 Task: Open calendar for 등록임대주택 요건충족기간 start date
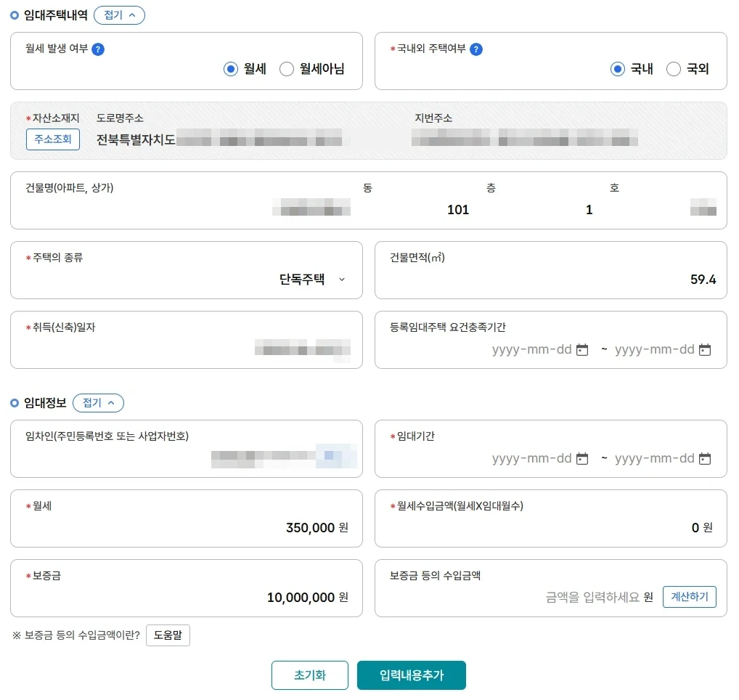581,350
